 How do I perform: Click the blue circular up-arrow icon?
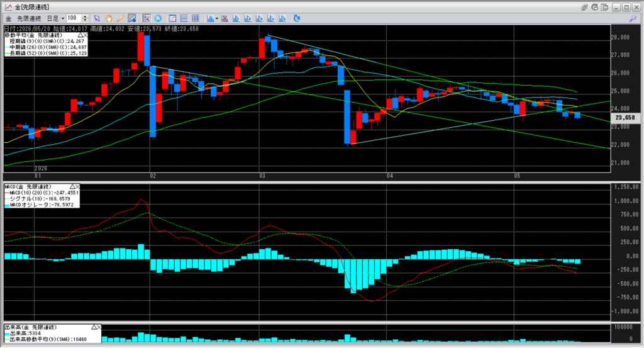click(x=158, y=18)
